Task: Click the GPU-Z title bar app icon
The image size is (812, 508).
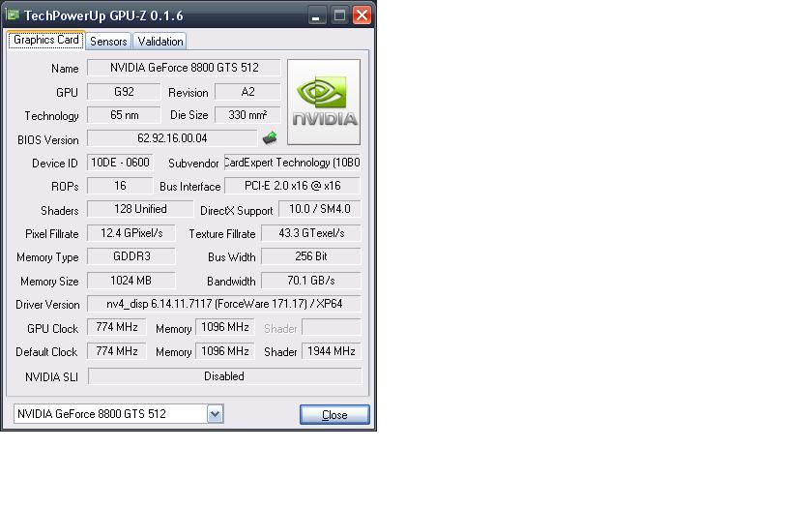Action: 13,15
